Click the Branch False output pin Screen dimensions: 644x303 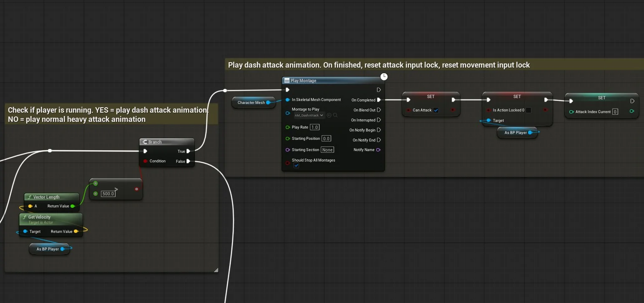tap(189, 161)
